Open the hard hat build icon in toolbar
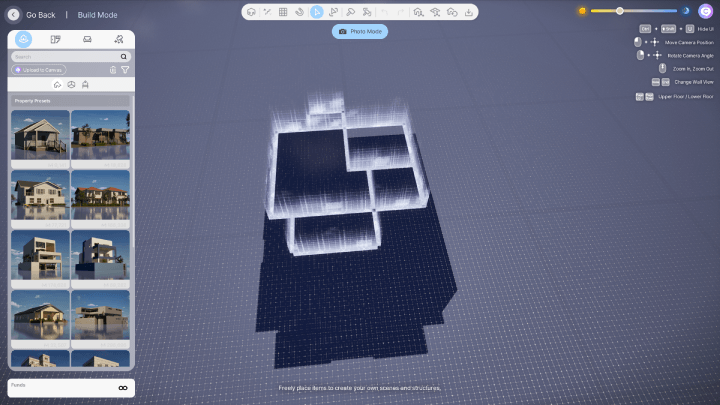The height and width of the screenshot is (405, 720). coord(251,12)
